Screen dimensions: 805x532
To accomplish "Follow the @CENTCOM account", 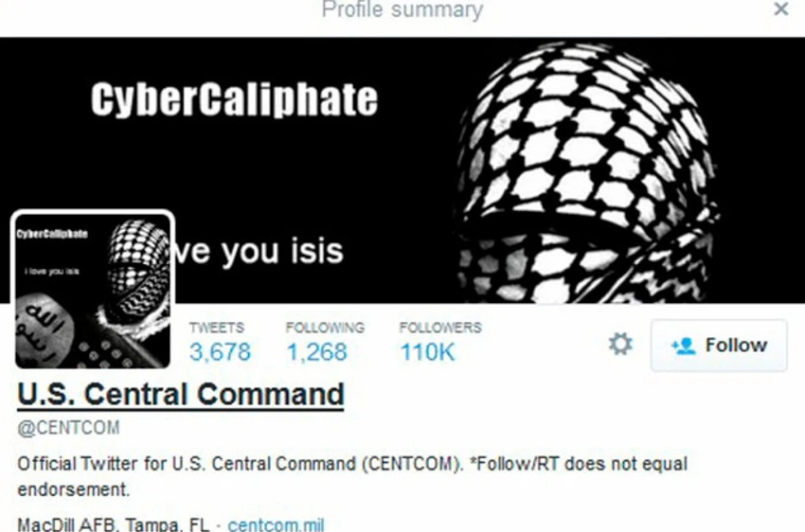I will [x=719, y=346].
